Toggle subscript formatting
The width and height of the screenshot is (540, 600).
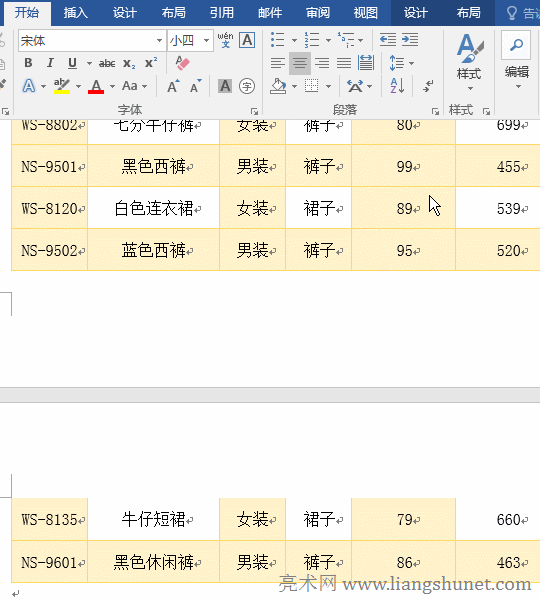coord(129,63)
